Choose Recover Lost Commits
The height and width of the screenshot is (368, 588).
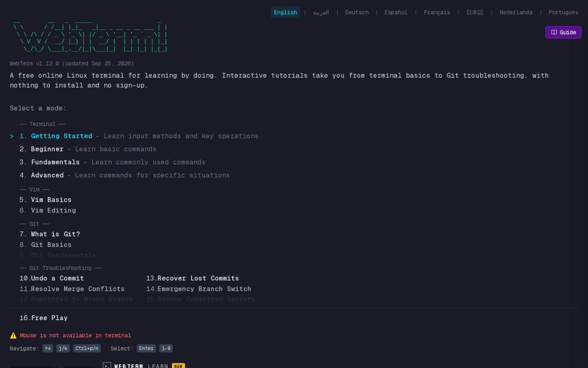pos(192,278)
